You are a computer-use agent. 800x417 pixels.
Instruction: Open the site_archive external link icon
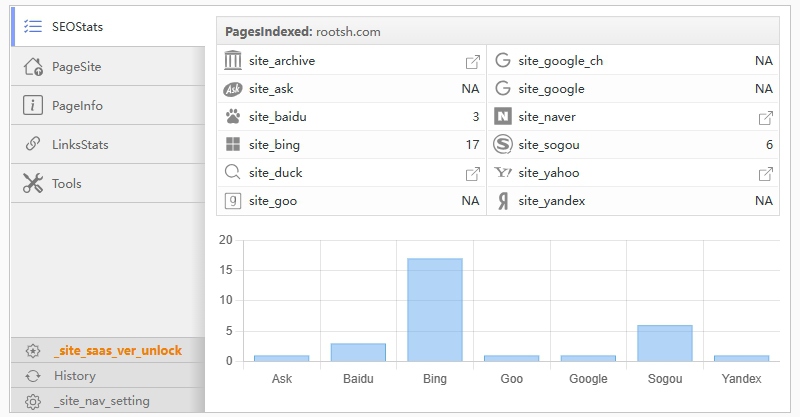473,62
